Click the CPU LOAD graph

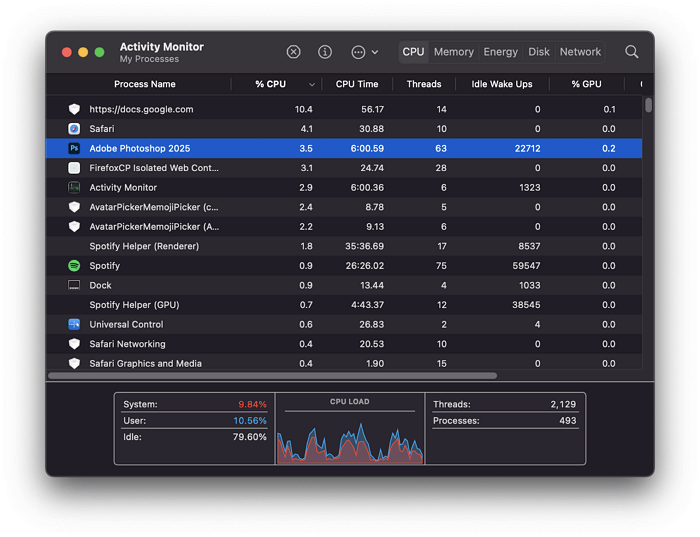tap(350, 442)
